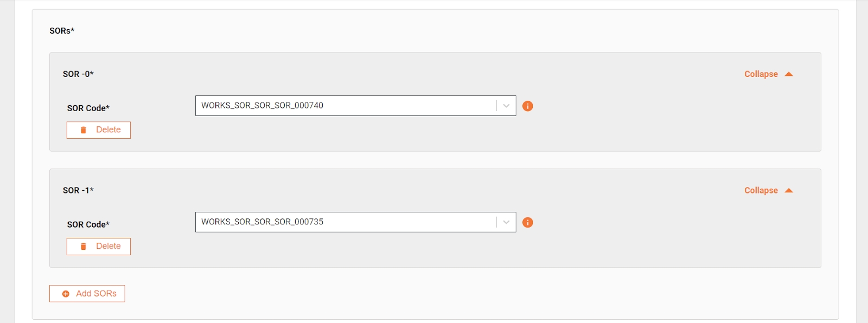
Task: Delete the SOR -1 entry
Action: (x=99, y=247)
